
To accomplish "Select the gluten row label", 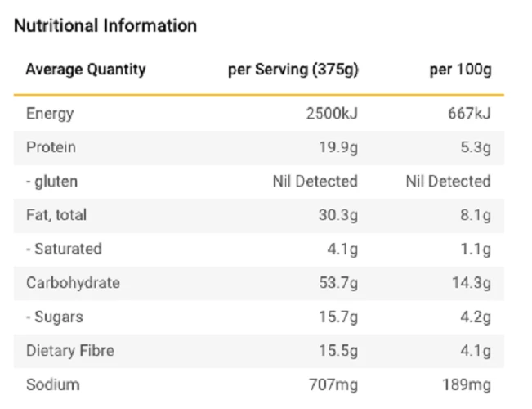I will pos(51,182).
